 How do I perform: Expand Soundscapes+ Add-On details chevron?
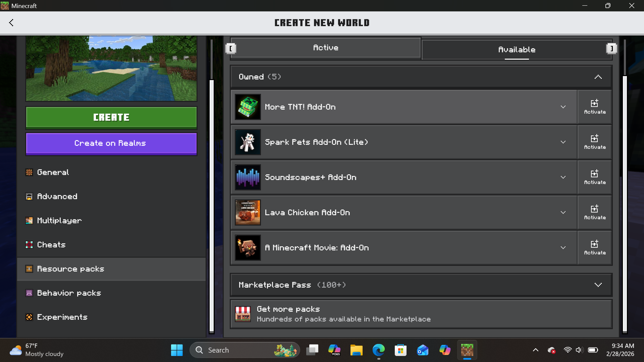click(x=563, y=177)
